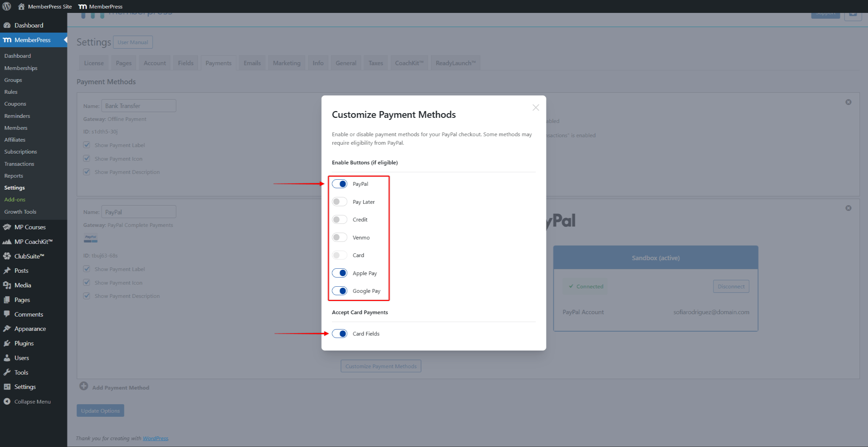Click the Disconnect button for Sandbox
Screen dimensions: 868x447
[731, 286]
